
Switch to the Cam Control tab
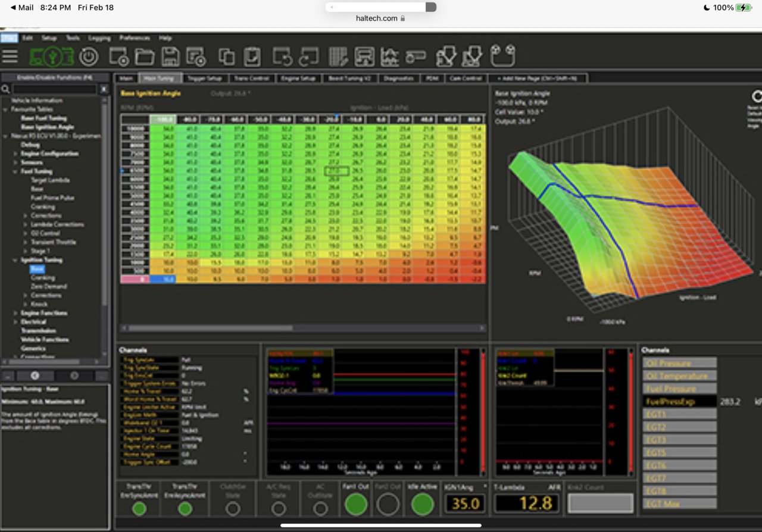[x=466, y=78]
